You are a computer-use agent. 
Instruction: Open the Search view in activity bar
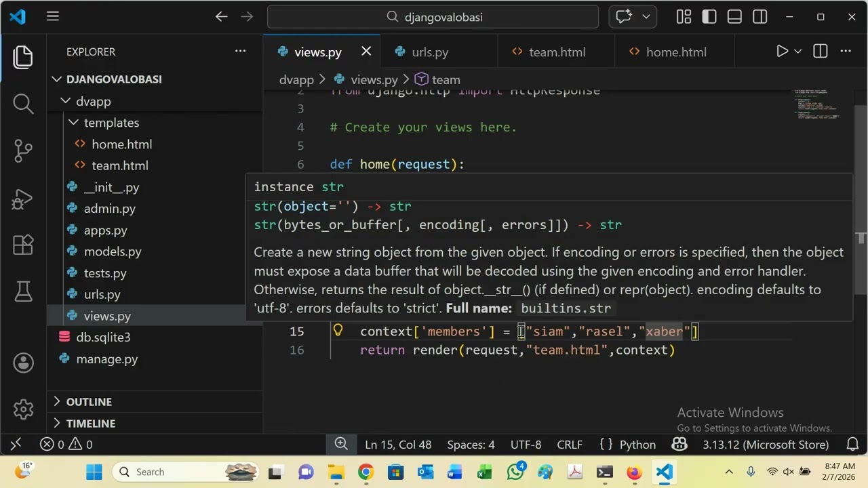click(23, 104)
